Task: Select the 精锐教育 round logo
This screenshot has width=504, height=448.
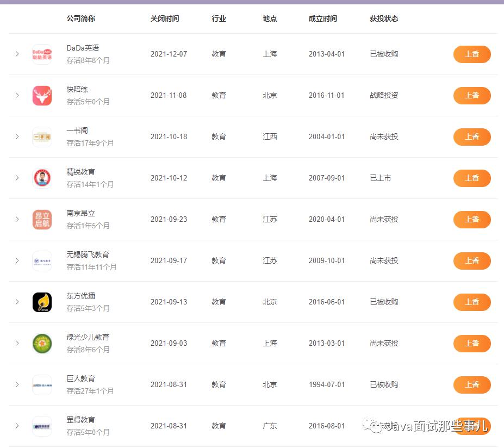Action: click(x=42, y=178)
